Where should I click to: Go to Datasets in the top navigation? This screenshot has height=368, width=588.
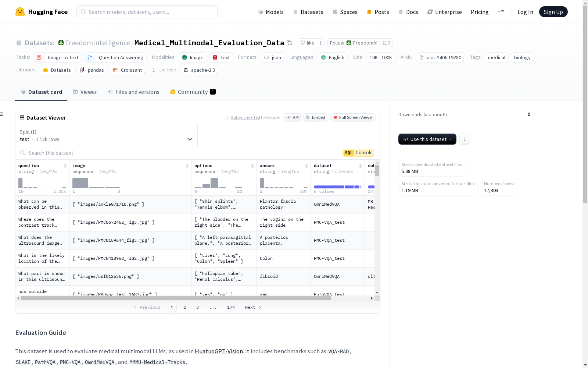pos(308,12)
